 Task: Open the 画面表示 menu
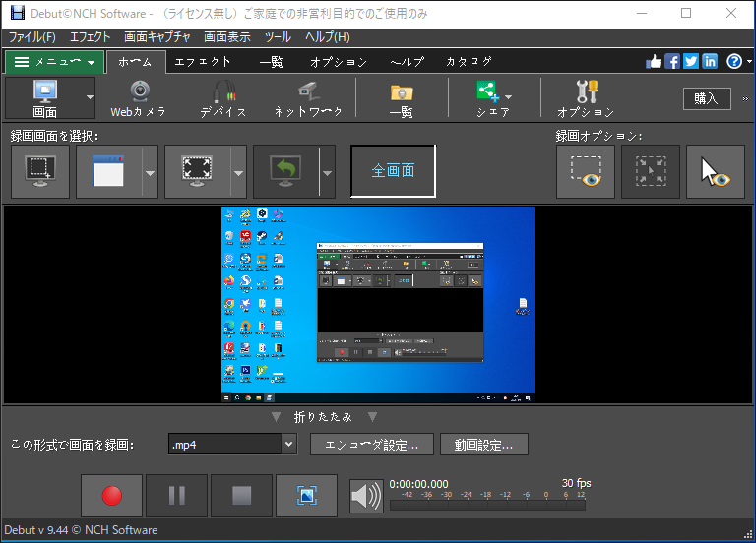click(x=227, y=37)
